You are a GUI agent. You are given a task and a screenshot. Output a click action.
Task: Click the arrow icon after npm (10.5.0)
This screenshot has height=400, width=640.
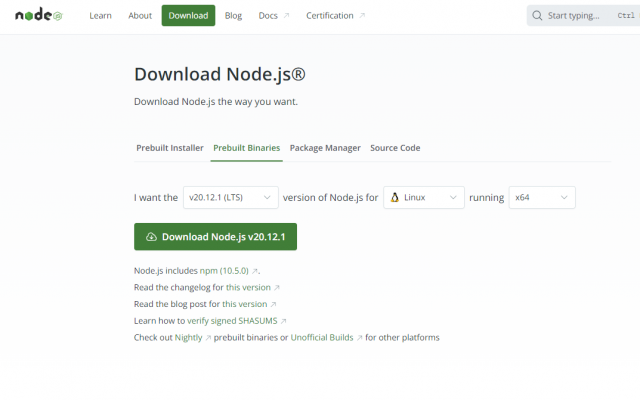pyautogui.click(x=255, y=271)
